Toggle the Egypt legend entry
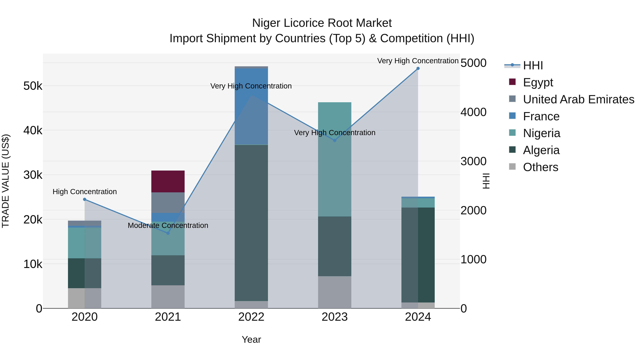Viewport: 644px width, 362px height. click(531, 82)
